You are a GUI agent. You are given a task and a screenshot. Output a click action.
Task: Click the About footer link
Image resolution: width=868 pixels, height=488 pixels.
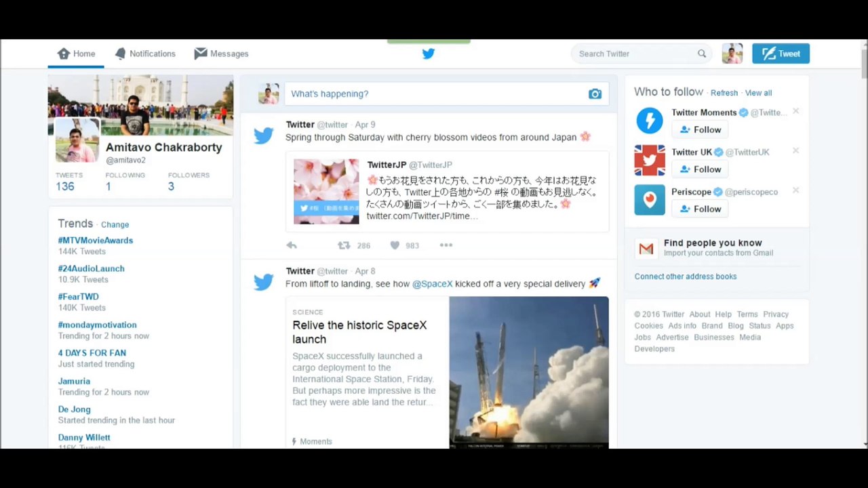700,314
